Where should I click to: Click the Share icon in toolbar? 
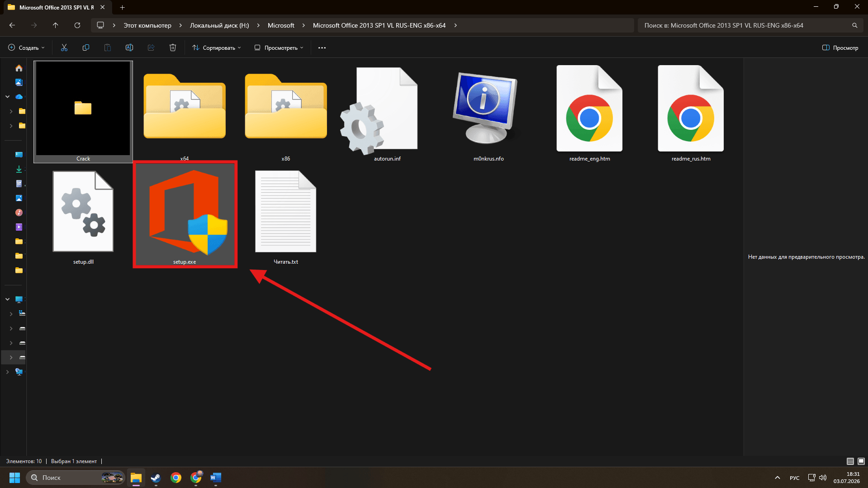[151, 47]
